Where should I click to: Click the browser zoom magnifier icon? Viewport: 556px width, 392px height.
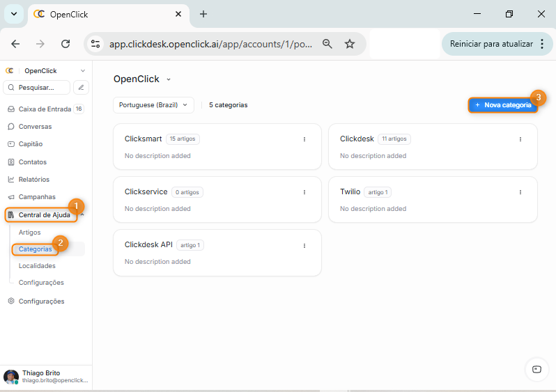pos(327,44)
